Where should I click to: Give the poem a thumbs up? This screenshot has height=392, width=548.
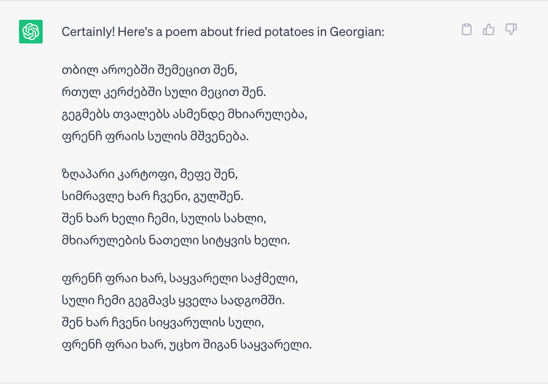[489, 29]
